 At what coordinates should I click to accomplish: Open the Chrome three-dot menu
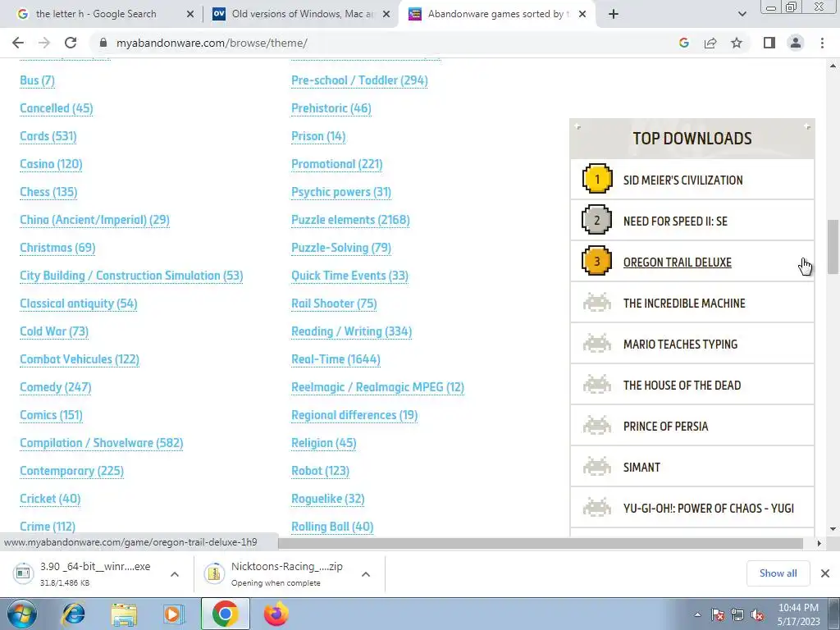[822, 43]
